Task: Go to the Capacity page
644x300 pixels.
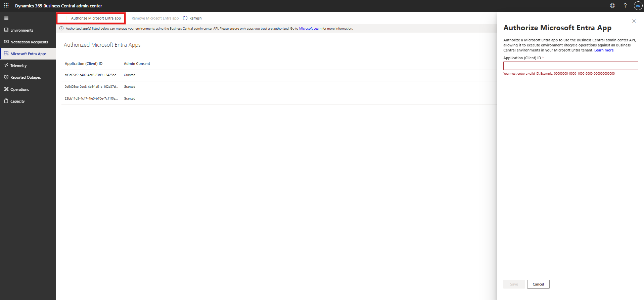Action: (x=28, y=101)
